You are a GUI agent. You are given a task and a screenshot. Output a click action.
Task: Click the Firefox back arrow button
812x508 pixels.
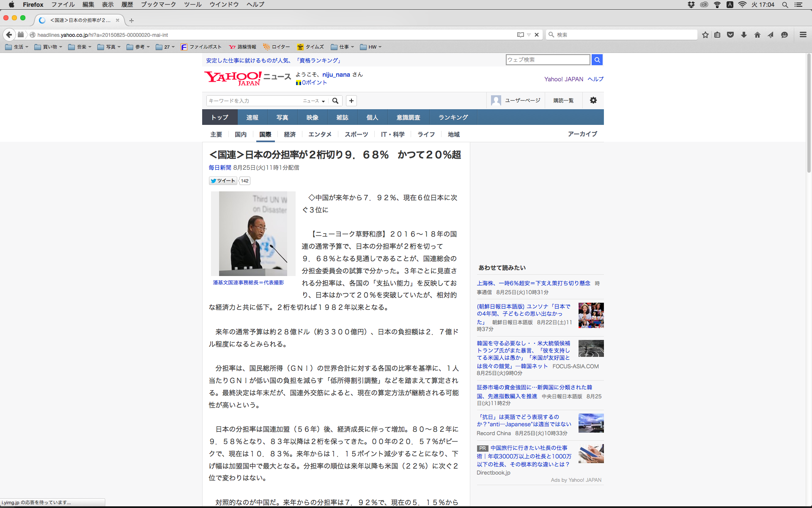click(x=9, y=35)
